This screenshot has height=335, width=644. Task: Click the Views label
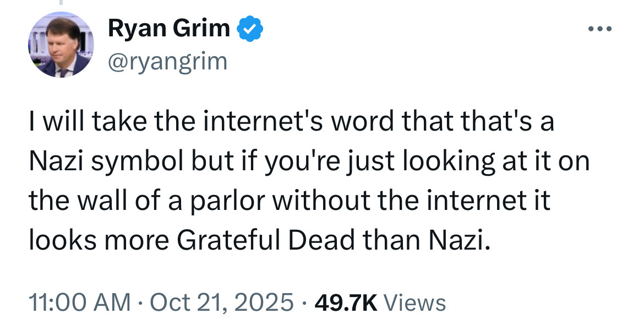pyautogui.click(x=414, y=302)
